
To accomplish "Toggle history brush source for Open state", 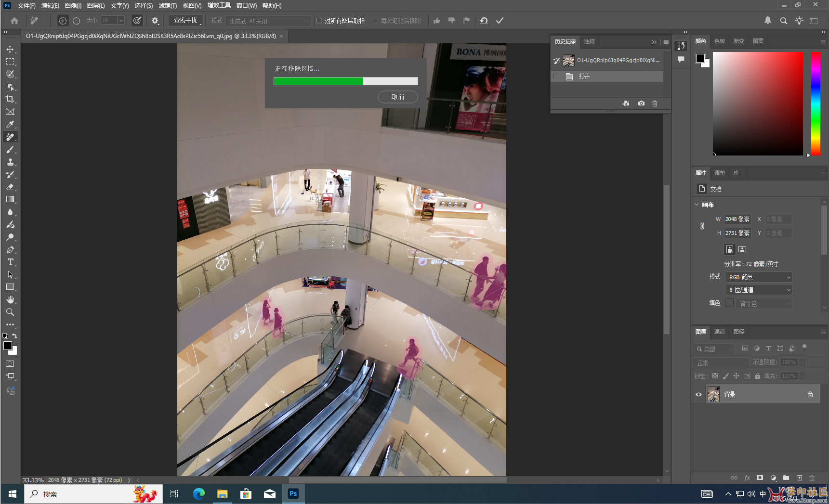I will click(556, 77).
